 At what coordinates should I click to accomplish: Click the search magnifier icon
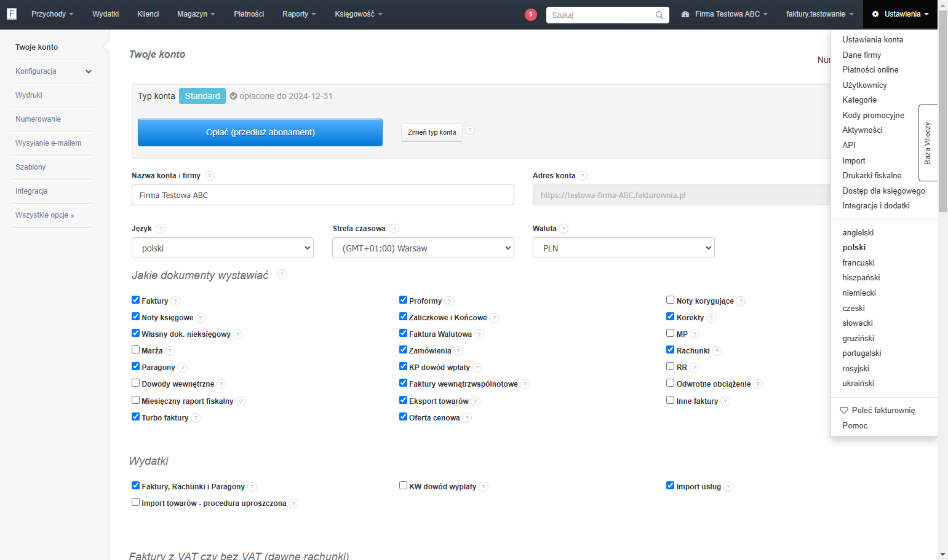point(659,15)
